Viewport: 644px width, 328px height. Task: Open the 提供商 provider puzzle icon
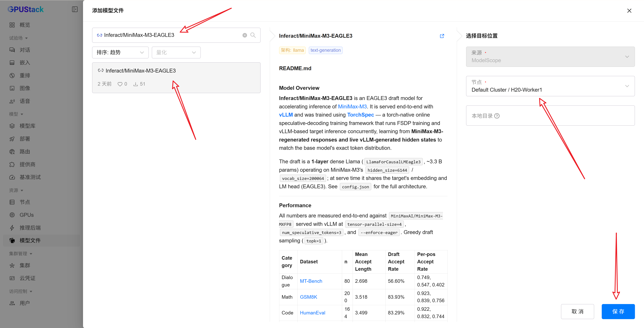click(12, 164)
